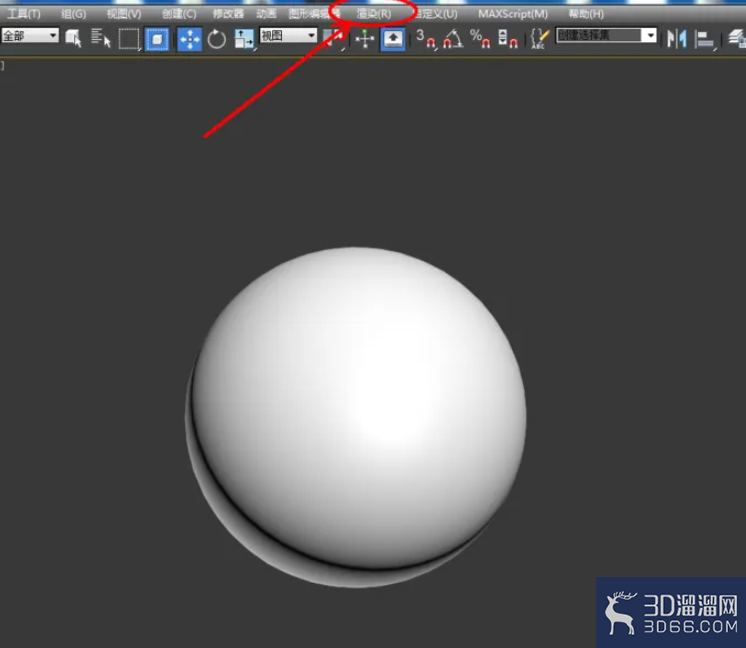Toggle the Percent Snap button
The height and width of the screenshot is (648, 746).
480,39
